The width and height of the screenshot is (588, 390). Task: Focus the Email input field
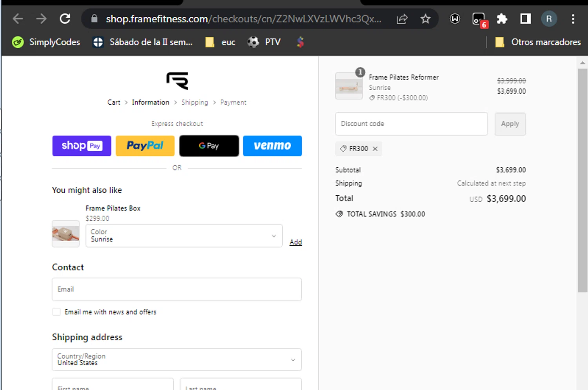pos(177,289)
